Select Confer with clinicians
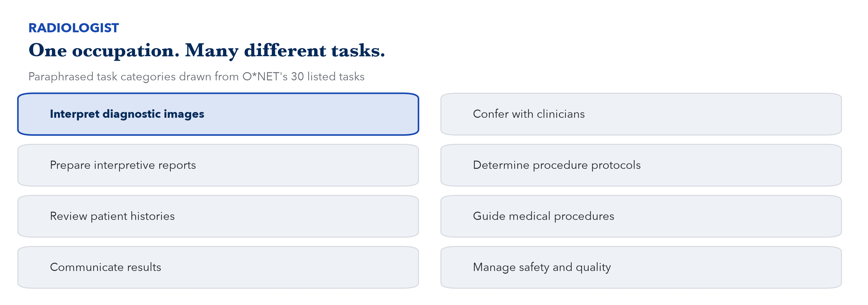 coord(641,114)
